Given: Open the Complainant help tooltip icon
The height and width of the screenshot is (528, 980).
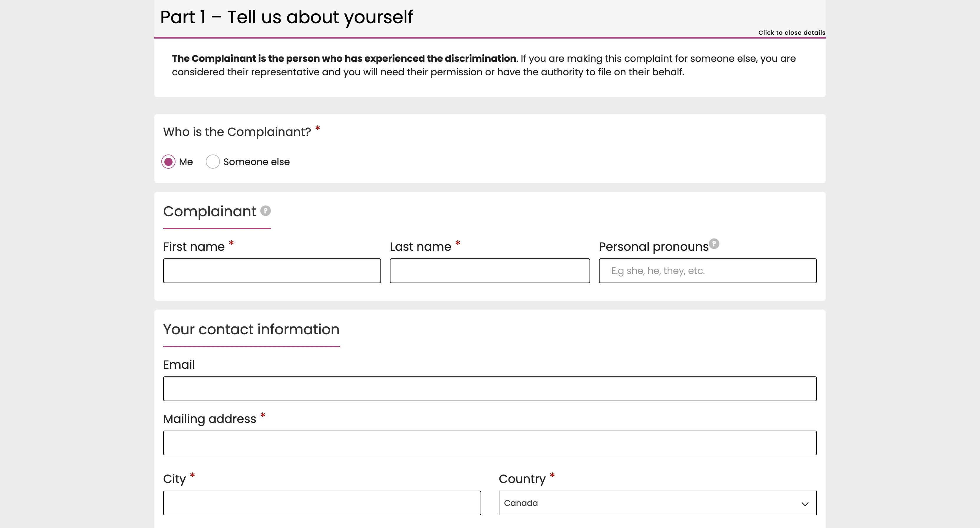Looking at the screenshot, I should 265,212.
